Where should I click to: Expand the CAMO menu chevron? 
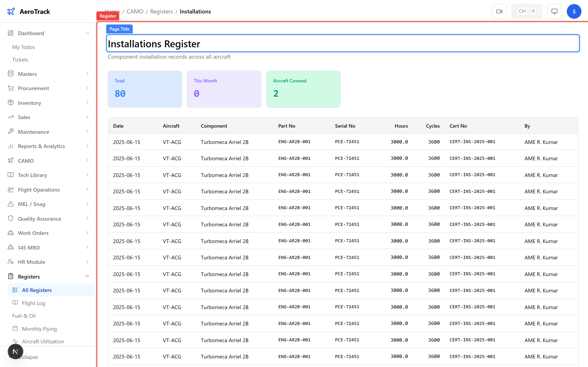(87, 160)
